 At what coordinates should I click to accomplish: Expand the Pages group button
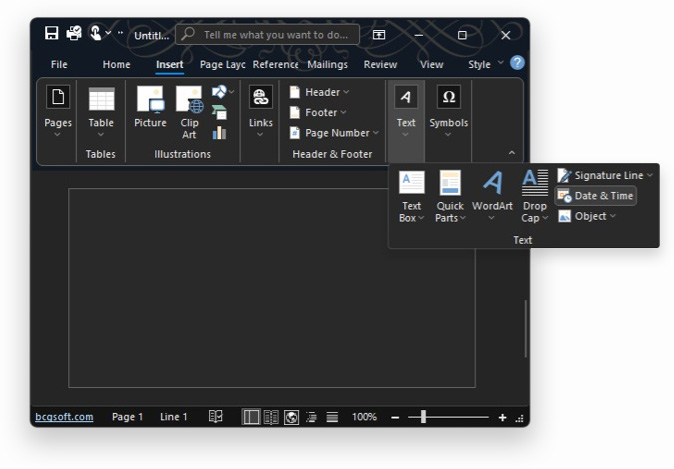(58, 112)
